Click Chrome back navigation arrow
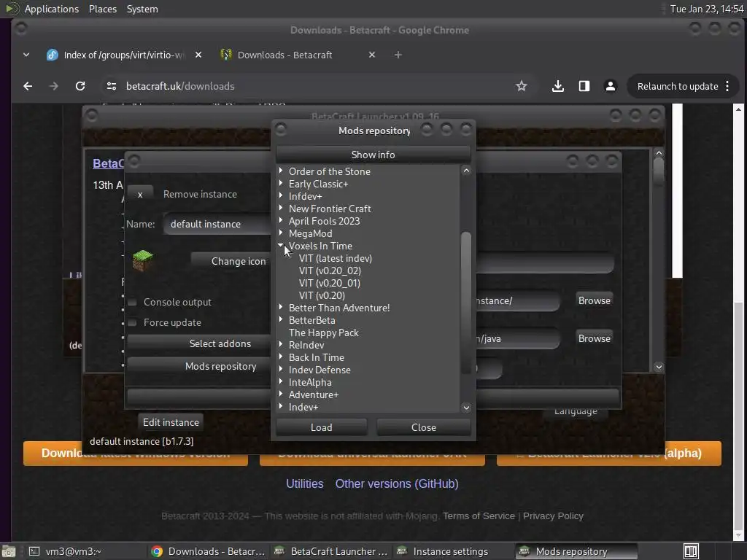Screen dimensions: 747x560 (x=28, y=86)
